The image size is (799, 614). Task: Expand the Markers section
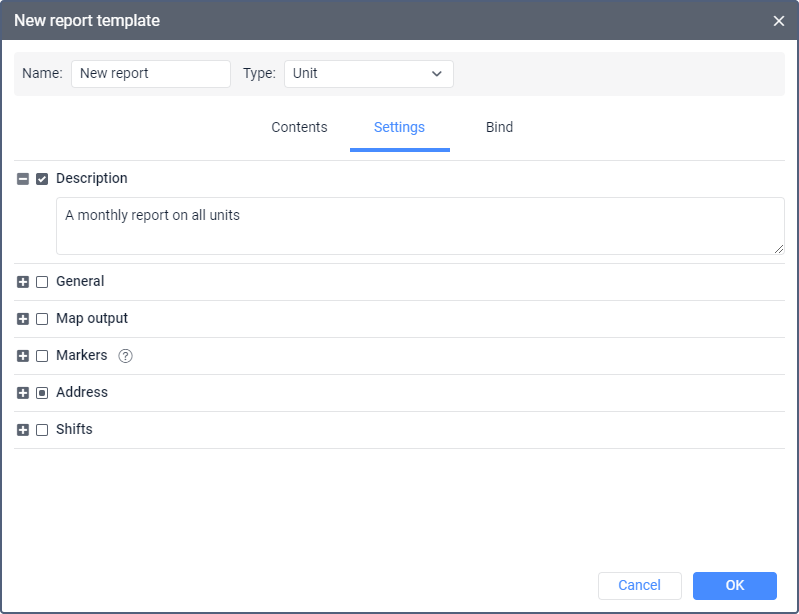pos(23,356)
